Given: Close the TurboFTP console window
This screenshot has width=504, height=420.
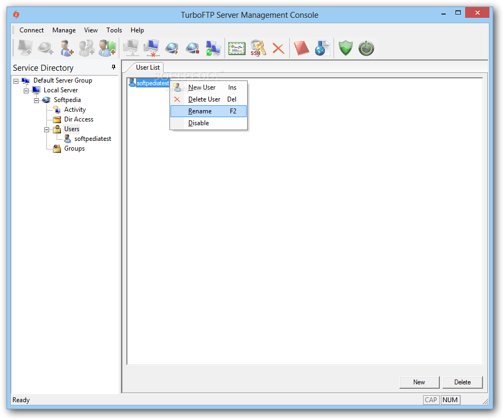Looking at the screenshot, I should pos(478,13).
